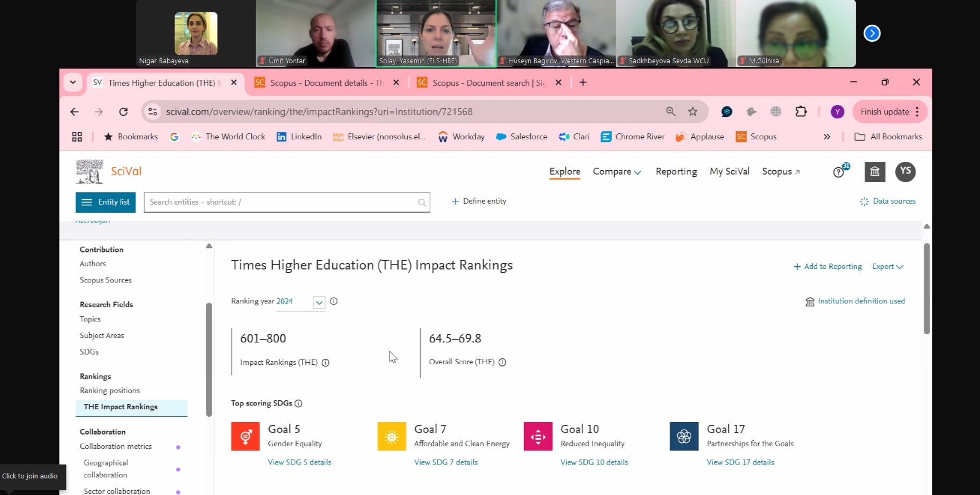This screenshot has height=495, width=980.
Task: Click the browser forward arrow
Action: point(99,111)
